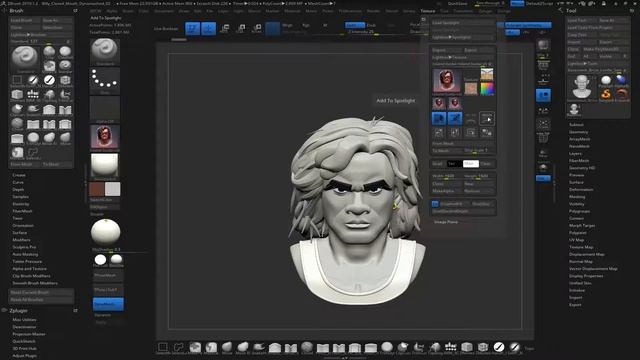This screenshot has width=640, height=360.
Task: Click Load Spotlight in Texture popup
Action: coord(463,23)
